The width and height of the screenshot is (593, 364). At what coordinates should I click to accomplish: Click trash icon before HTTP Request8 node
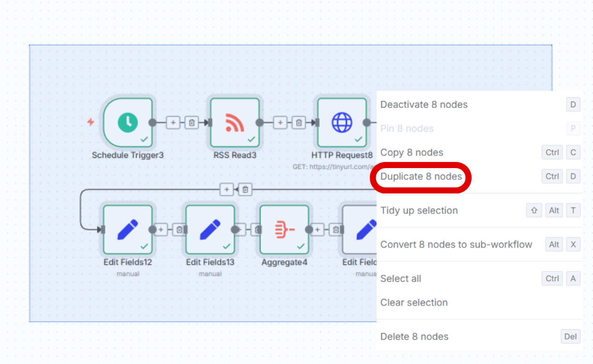click(299, 123)
